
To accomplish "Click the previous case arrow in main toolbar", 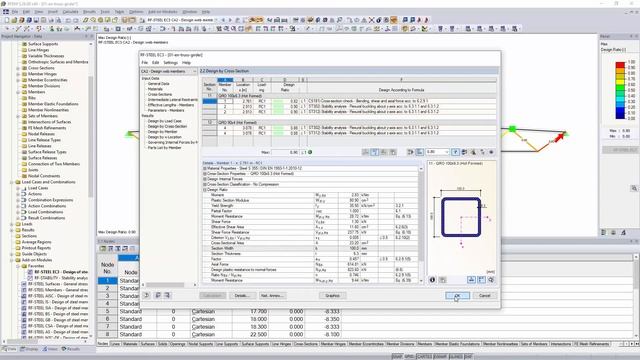I will (223, 20).
